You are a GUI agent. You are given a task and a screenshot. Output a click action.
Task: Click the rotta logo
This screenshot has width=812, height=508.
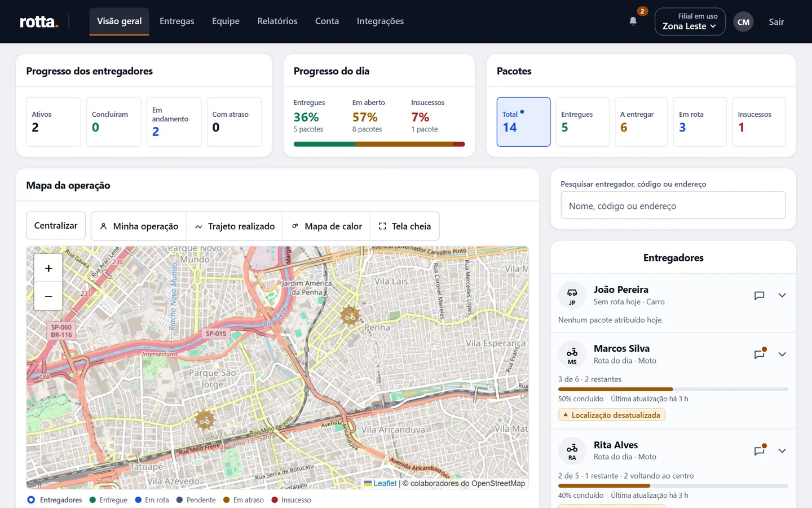[x=39, y=21]
